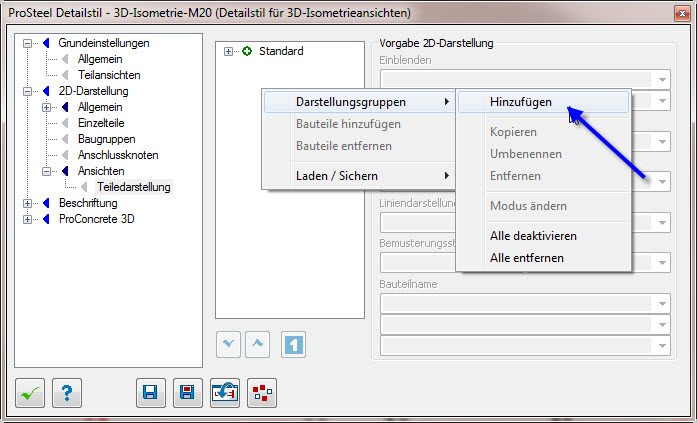Click the Umbenennen menu entry
This screenshot has width=697, height=423.
(543, 154)
